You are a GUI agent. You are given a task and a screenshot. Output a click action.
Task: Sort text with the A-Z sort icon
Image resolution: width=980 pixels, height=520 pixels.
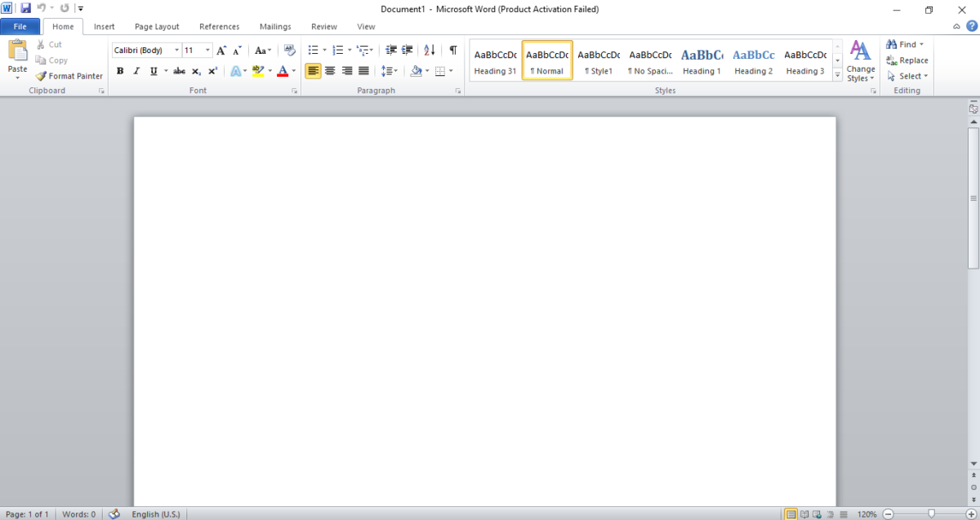428,50
